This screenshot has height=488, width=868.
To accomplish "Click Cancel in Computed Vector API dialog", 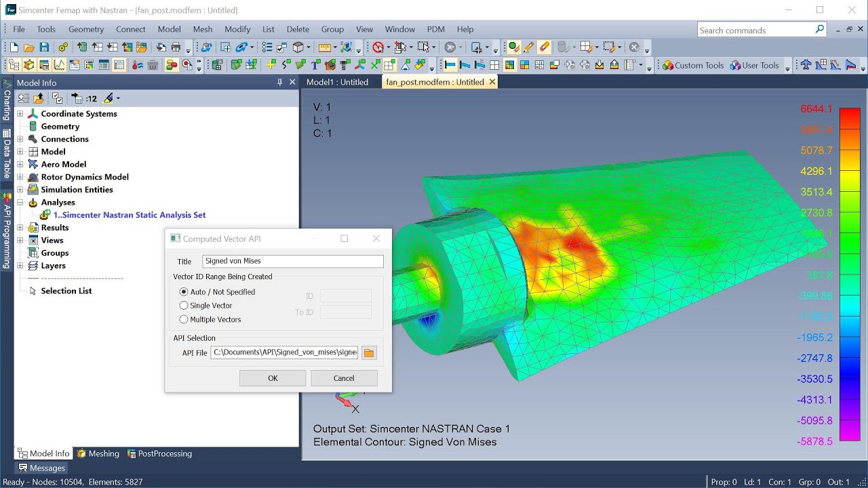I will (344, 378).
